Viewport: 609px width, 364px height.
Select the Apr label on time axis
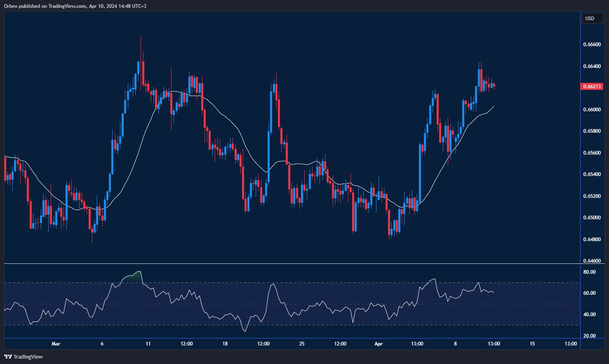pyautogui.click(x=379, y=344)
